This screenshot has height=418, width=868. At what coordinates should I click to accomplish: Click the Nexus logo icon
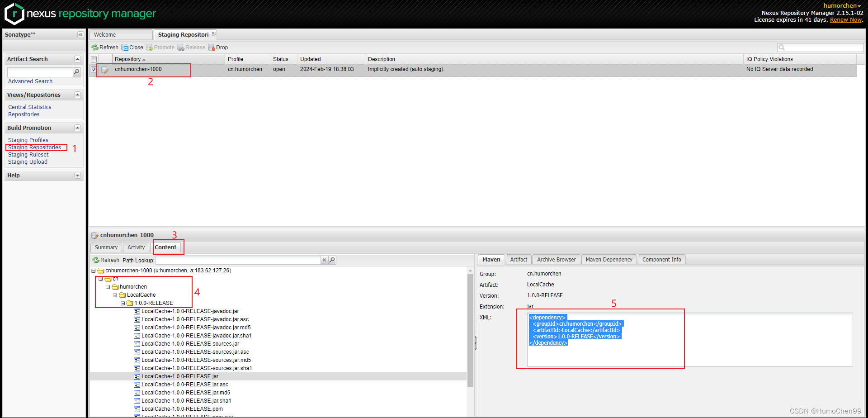click(x=14, y=14)
